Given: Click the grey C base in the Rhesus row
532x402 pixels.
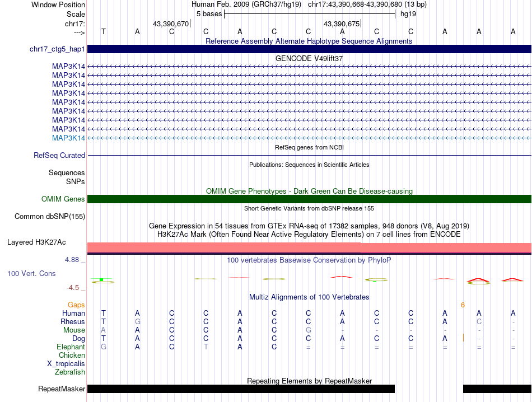Looking at the screenshot, I should click(479, 321).
